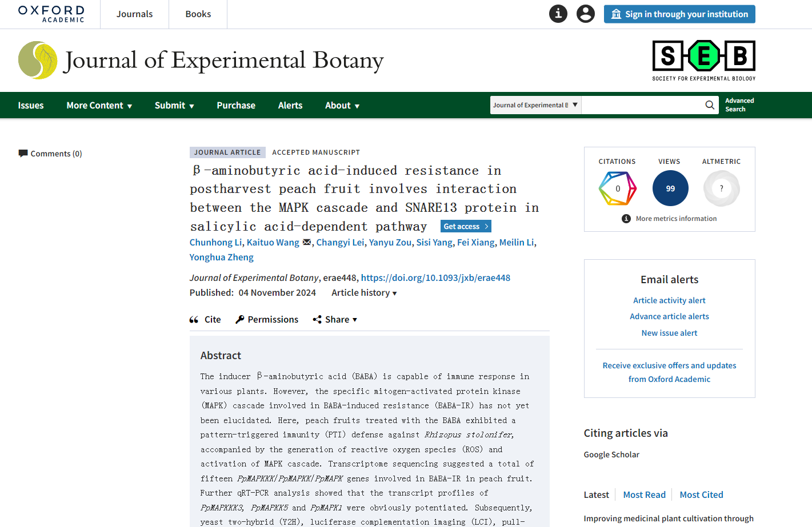Click the search magnifier icon
This screenshot has height=527, width=812.
(x=709, y=105)
